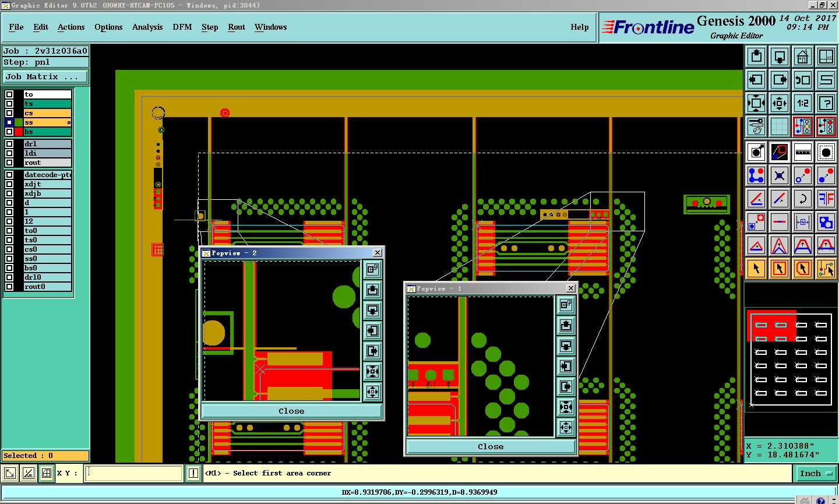Open the tools and palette settings icon
This screenshot has height=504, width=839.
click(x=756, y=126)
